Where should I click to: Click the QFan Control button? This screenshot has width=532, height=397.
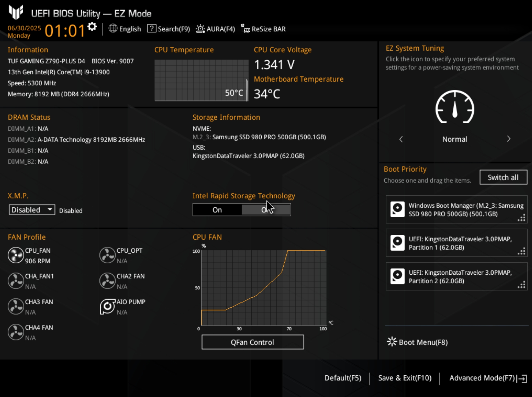(x=253, y=342)
